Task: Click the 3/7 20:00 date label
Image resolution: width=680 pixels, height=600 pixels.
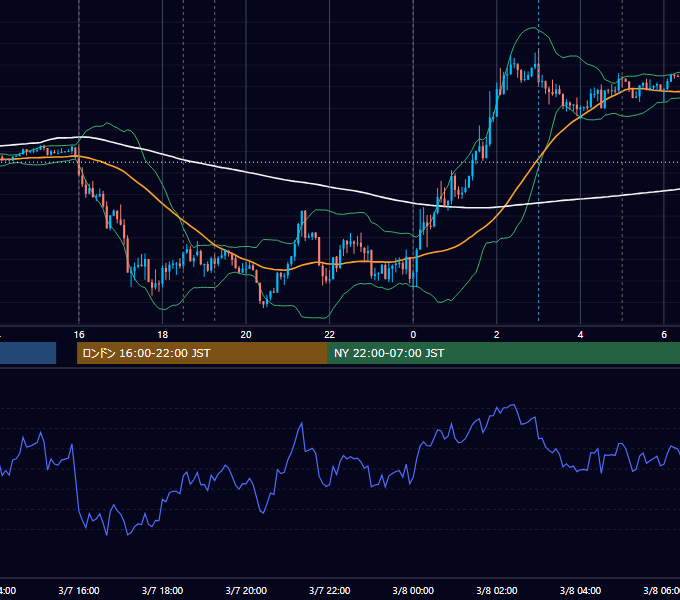Action: (246, 591)
